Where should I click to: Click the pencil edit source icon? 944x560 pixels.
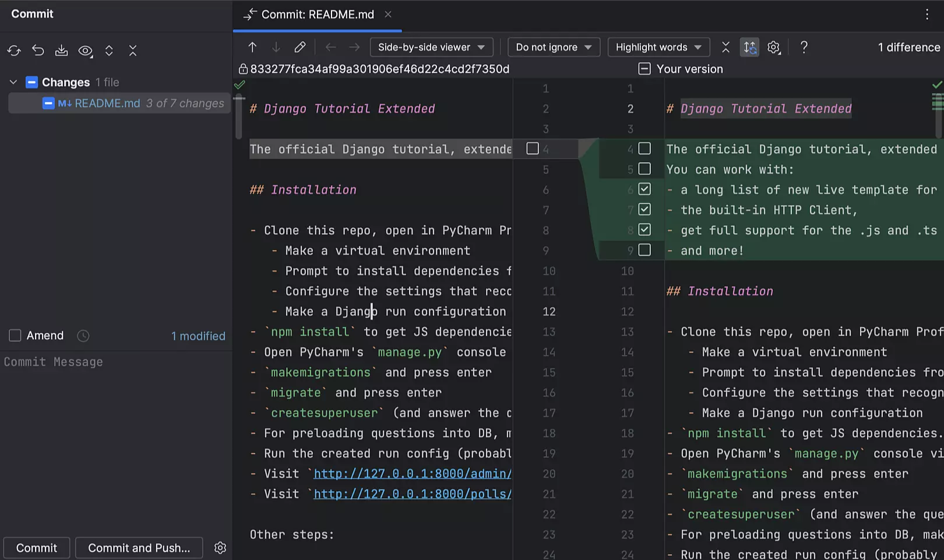pyautogui.click(x=300, y=47)
